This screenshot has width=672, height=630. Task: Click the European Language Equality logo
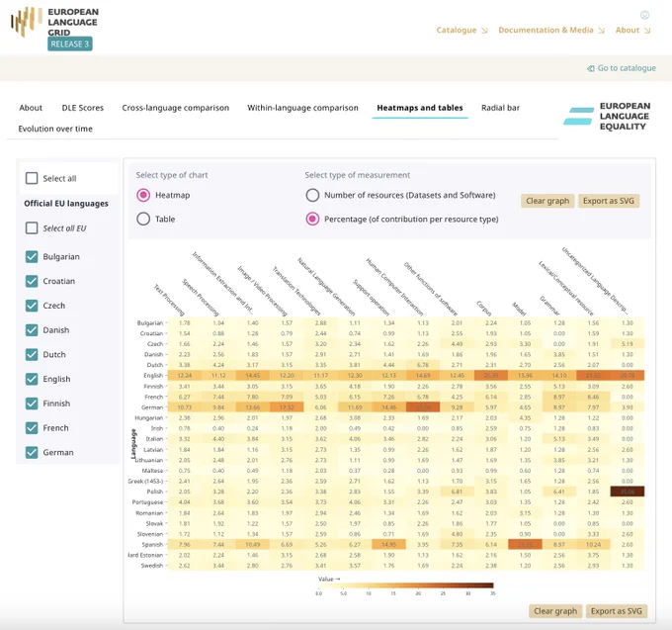point(607,117)
